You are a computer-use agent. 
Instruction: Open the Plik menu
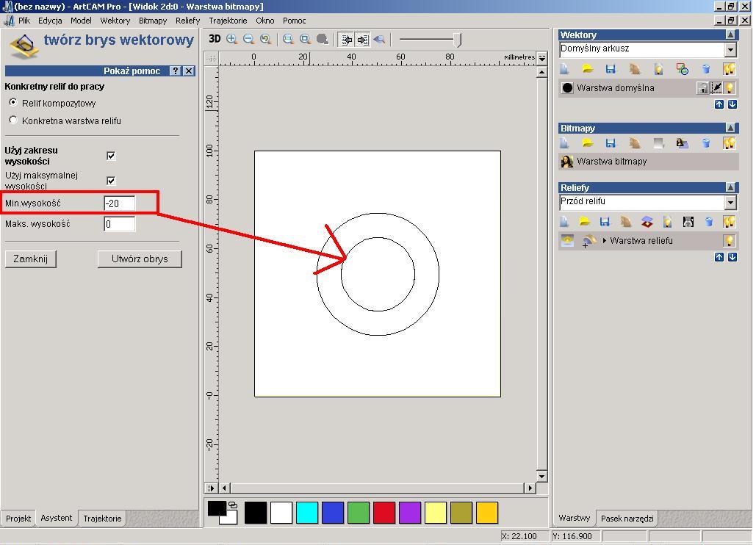tap(24, 21)
